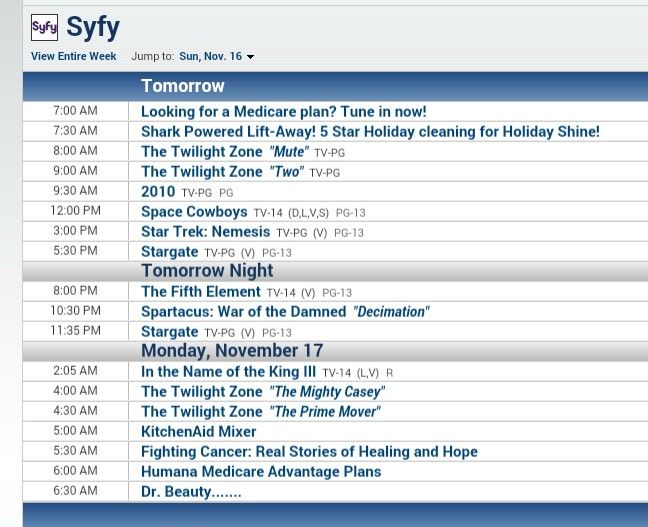
Task: Open The Twilight Zone "The Prime Mover"
Action: (x=260, y=412)
